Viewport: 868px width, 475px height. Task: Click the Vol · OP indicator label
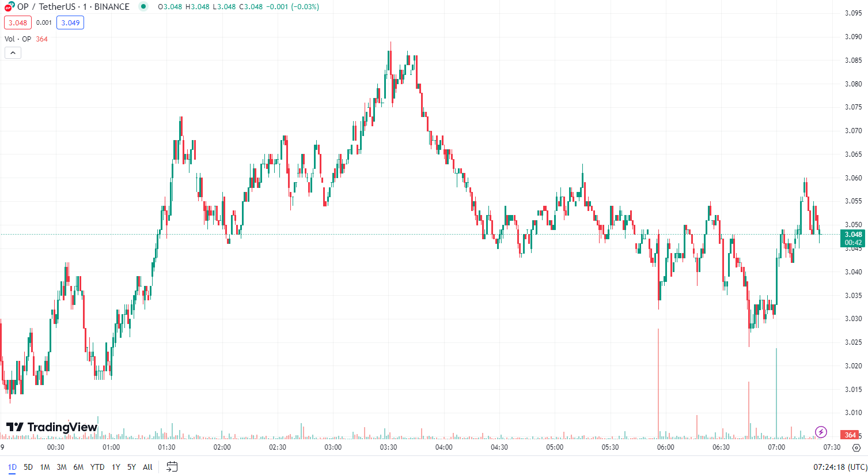[18, 39]
